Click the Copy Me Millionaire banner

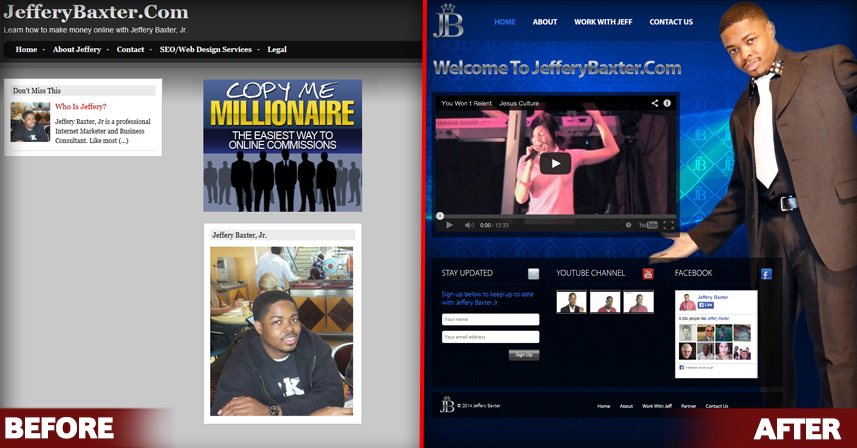[x=283, y=145]
